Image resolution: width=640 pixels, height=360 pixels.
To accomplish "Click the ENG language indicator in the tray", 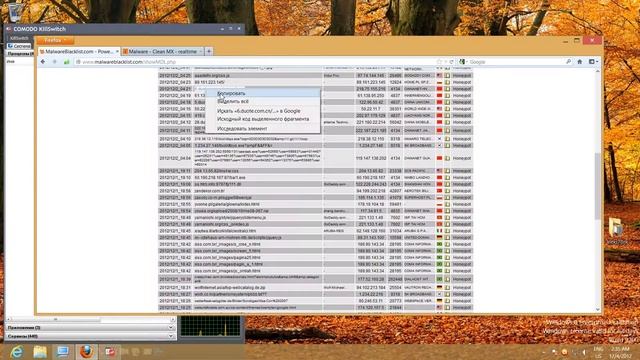I will pos(598,352).
